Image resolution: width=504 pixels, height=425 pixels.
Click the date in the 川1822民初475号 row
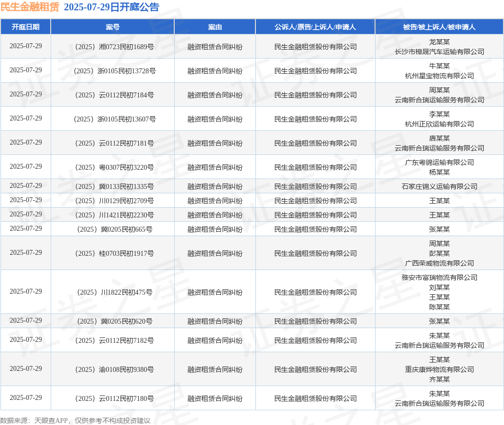pyautogui.click(x=26, y=291)
